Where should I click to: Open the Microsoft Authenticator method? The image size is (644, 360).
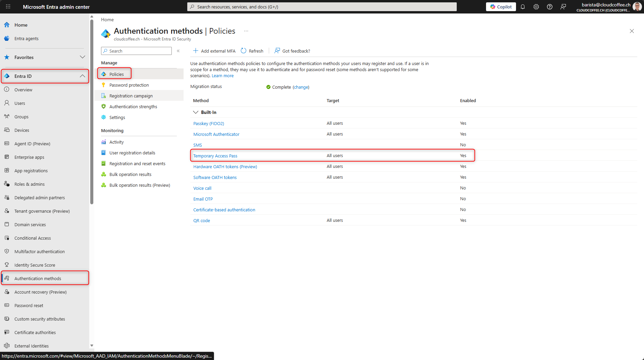[216, 134]
